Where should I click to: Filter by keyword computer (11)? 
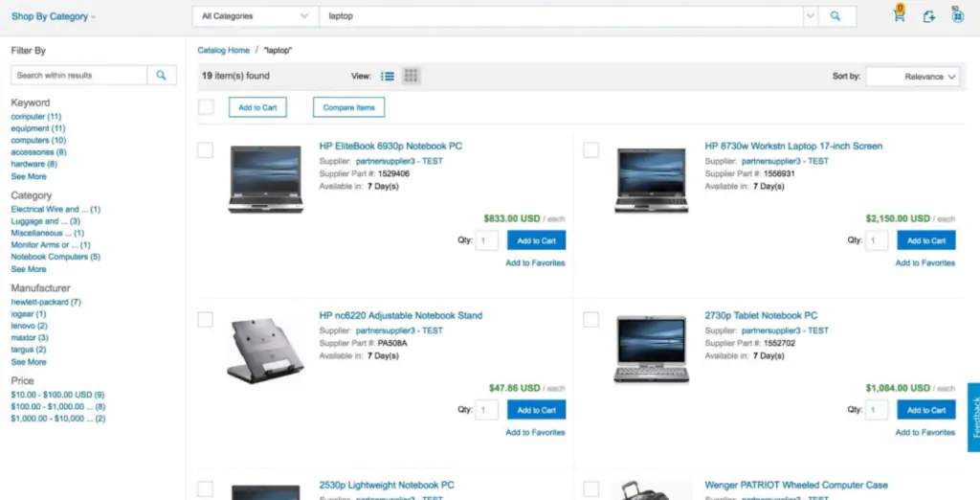[x=36, y=117]
